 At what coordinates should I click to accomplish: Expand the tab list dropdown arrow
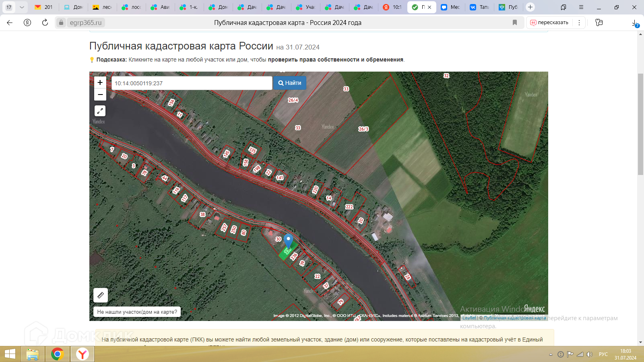pos(22,7)
